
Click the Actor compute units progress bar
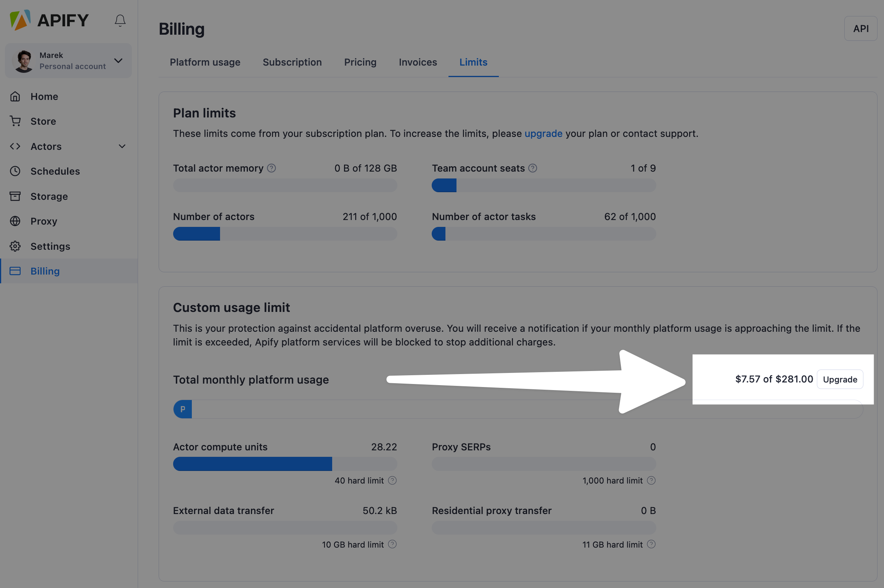pyautogui.click(x=285, y=464)
